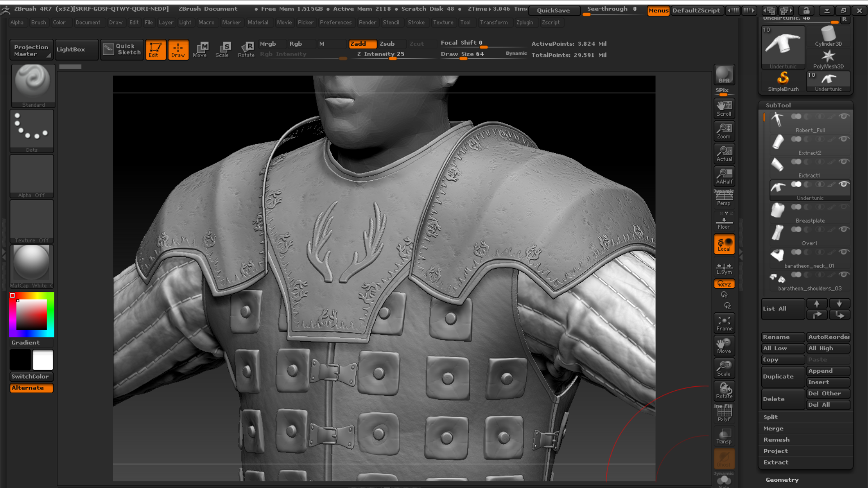Select the Rotate tool in toolbar
Viewport: 868px width, 488px height.
pos(247,49)
